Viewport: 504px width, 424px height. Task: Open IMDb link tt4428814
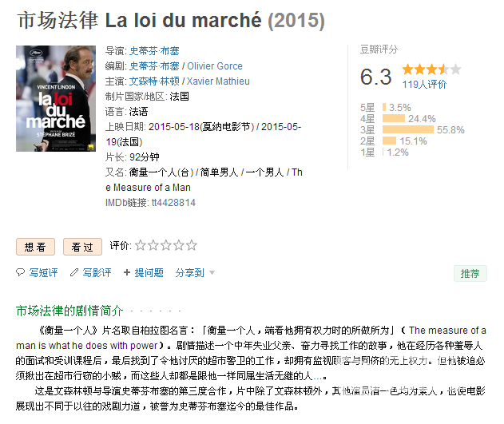(173, 203)
